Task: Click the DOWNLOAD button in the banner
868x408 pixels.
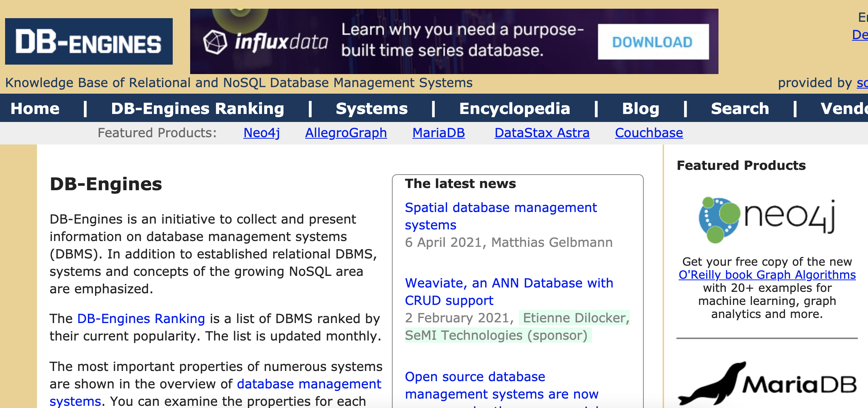Action: pyautogui.click(x=653, y=42)
